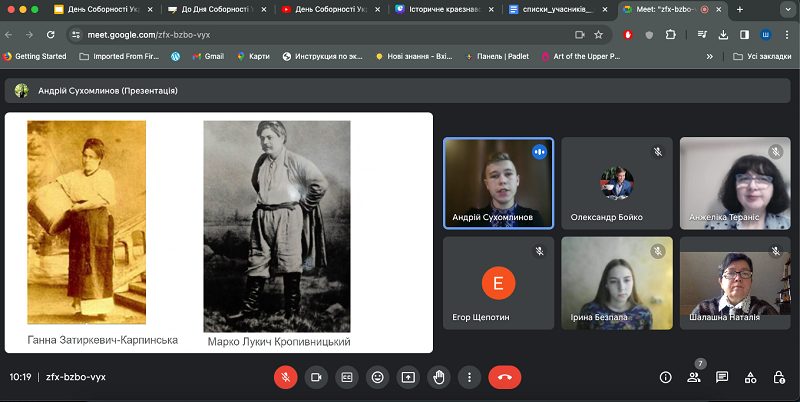Click the red leave call button
Screen dimensions: 800x402
click(x=505, y=378)
